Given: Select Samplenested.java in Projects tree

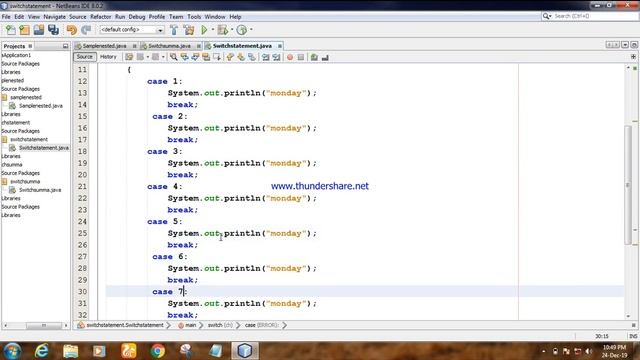Looking at the screenshot, I should tap(41, 106).
